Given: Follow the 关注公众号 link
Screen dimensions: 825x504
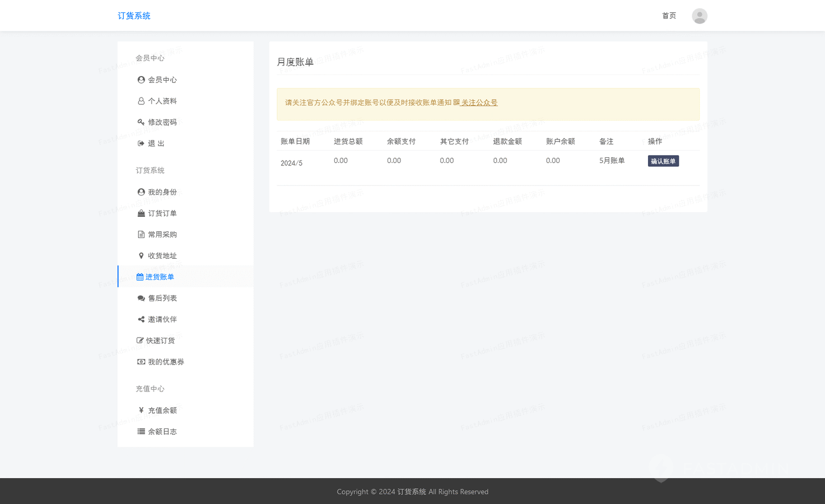Looking at the screenshot, I should coord(479,103).
